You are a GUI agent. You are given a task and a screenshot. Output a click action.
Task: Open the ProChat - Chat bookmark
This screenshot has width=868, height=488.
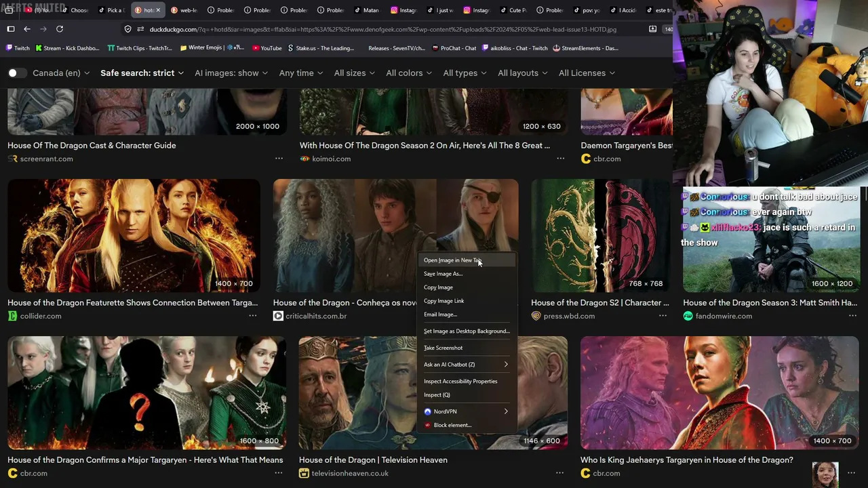[x=454, y=48]
